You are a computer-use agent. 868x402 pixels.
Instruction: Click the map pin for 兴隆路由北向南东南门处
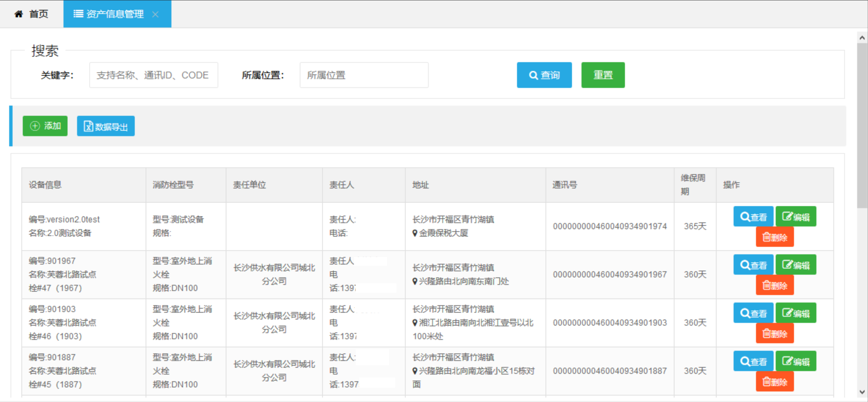(x=414, y=281)
